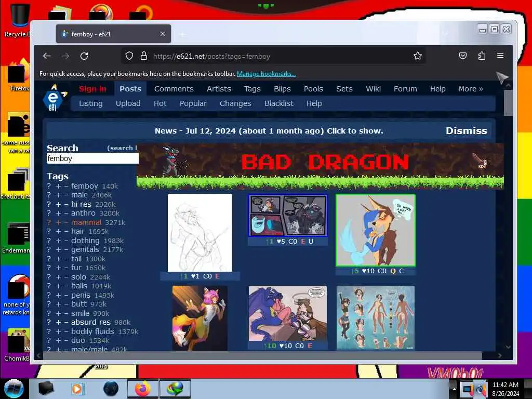The height and width of the screenshot is (399, 532).
Task: Exclude 'hi res' tag using its minus
Action: tap(66, 204)
